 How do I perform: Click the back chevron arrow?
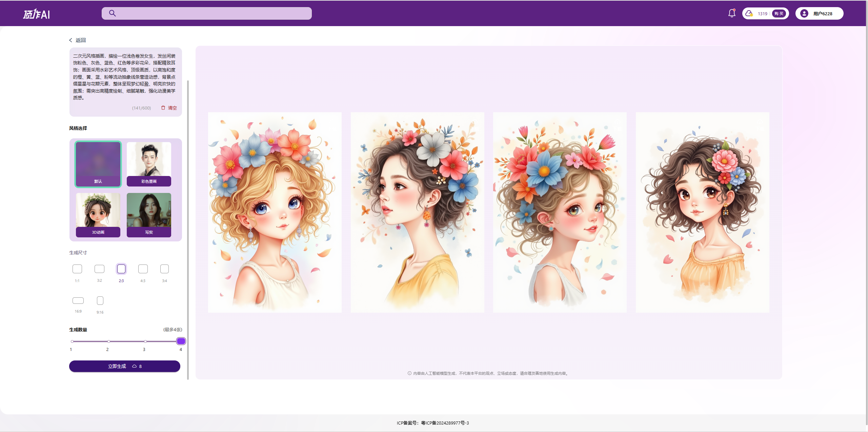(x=71, y=40)
